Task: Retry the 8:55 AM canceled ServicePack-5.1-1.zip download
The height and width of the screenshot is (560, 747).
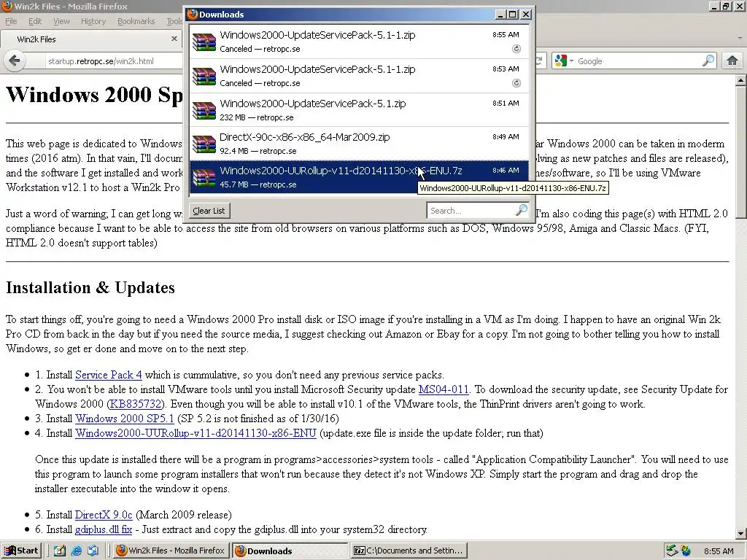Action: (516, 49)
